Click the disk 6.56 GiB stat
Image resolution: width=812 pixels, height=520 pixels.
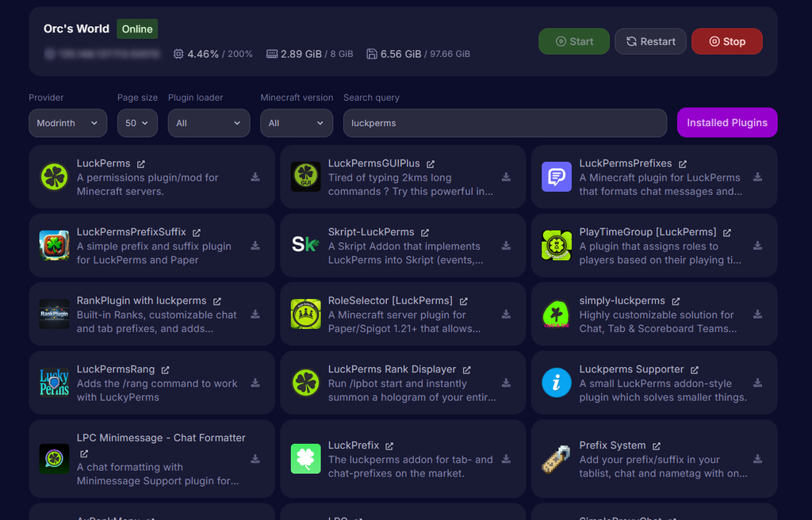[418, 54]
